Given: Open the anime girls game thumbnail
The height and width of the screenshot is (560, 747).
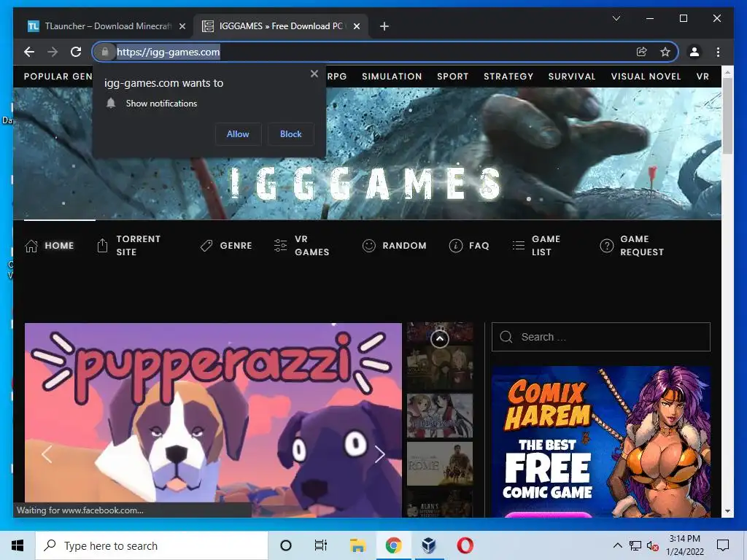Looking at the screenshot, I should (440, 415).
